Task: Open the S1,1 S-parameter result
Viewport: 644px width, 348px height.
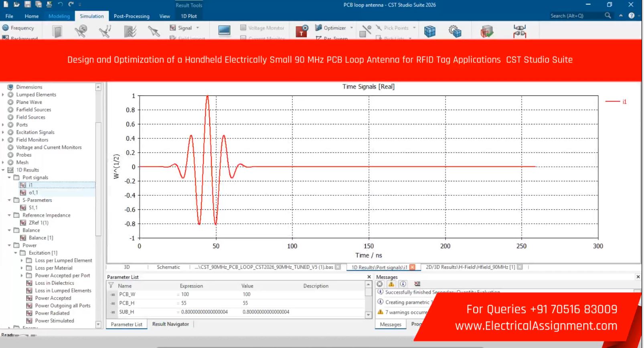Action: click(x=33, y=208)
